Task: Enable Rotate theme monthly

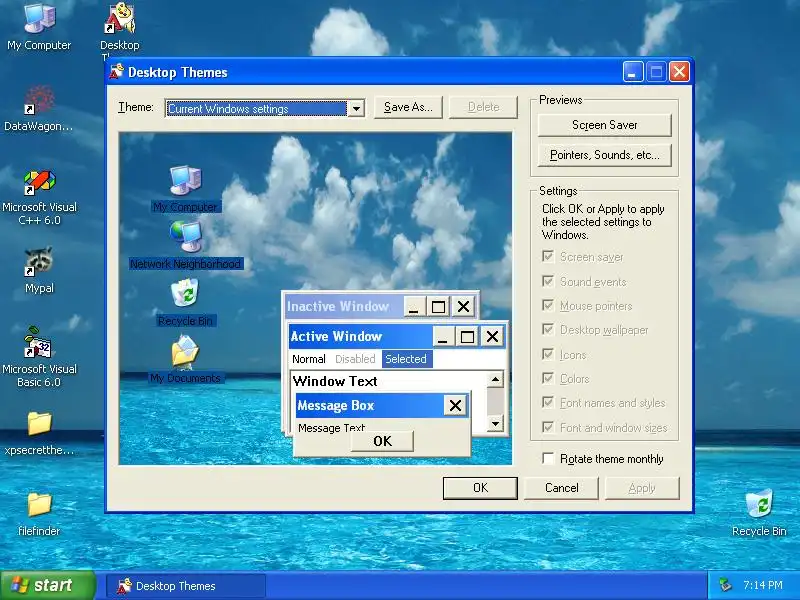Action: tap(548, 458)
